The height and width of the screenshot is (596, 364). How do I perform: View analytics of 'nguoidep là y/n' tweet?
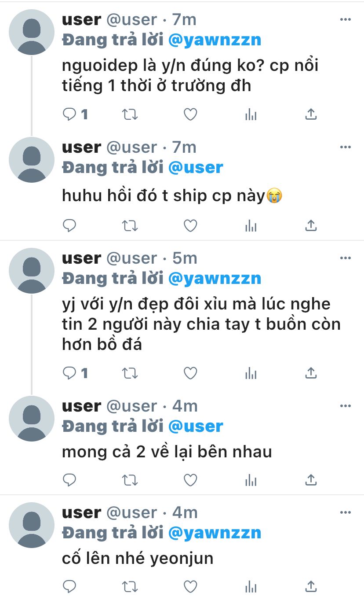tap(251, 115)
